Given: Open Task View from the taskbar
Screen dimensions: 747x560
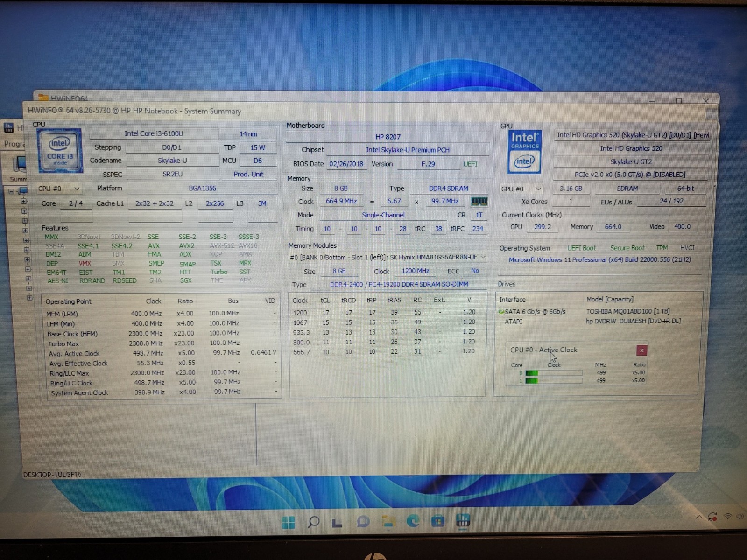Looking at the screenshot, I should coord(337,523).
